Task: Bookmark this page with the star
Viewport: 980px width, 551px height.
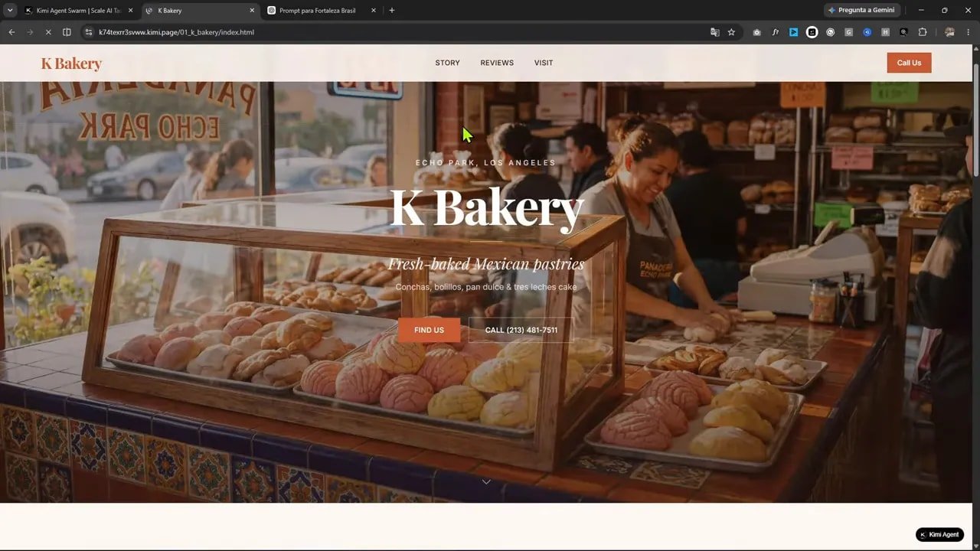Action: (x=731, y=32)
